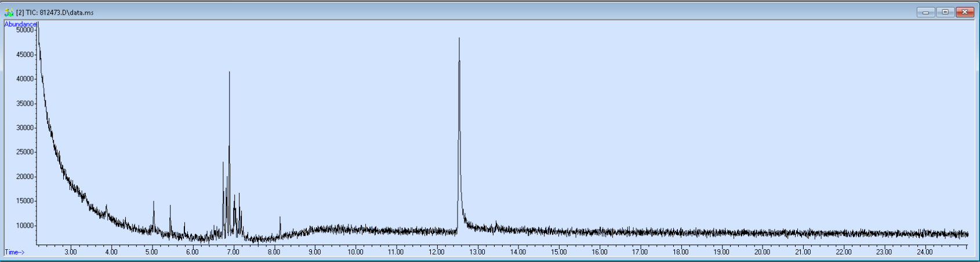Click the 18.00 tick label on time axis
The image size is (980, 262).
click(681, 252)
